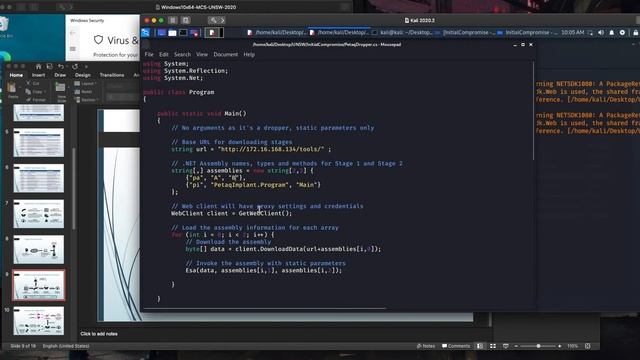Viewport: 640px width, 360px height.
Task: Click the Mousepad vertical scrollbar
Action: click(533, 110)
